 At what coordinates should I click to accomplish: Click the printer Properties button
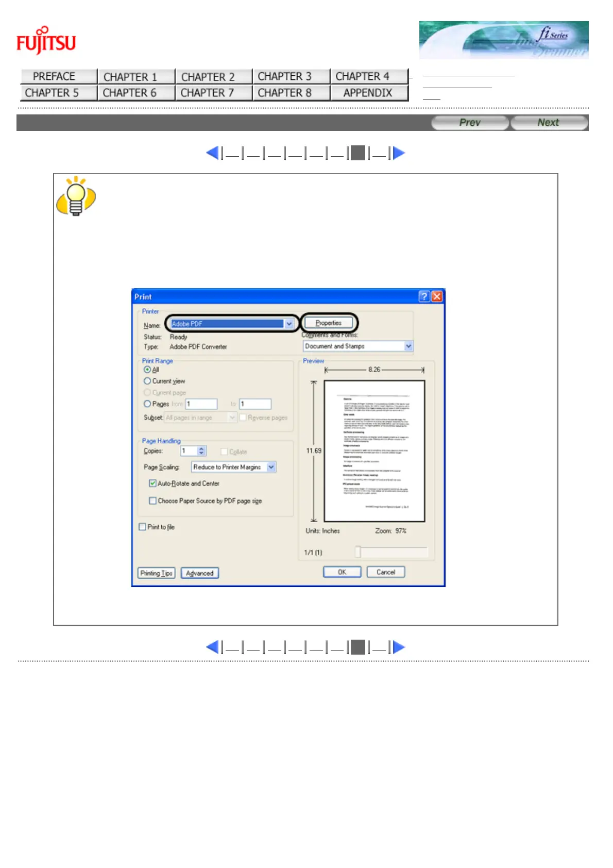coord(329,323)
